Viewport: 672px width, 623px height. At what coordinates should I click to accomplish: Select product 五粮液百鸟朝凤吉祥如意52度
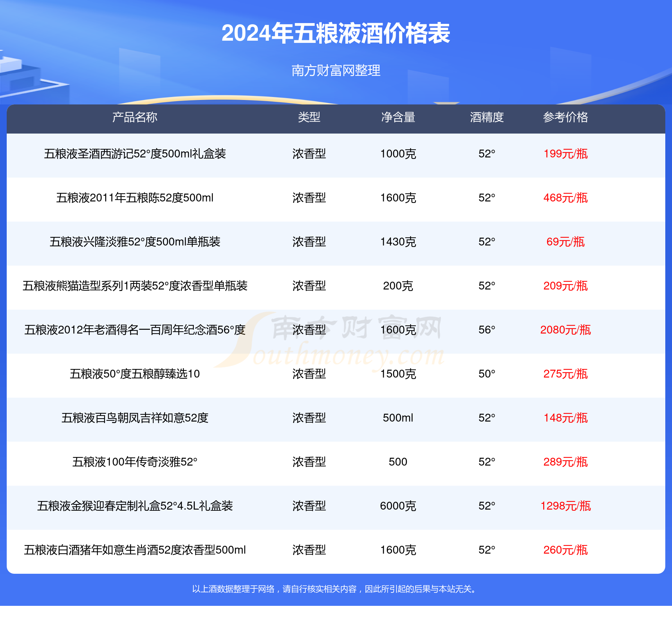(135, 418)
